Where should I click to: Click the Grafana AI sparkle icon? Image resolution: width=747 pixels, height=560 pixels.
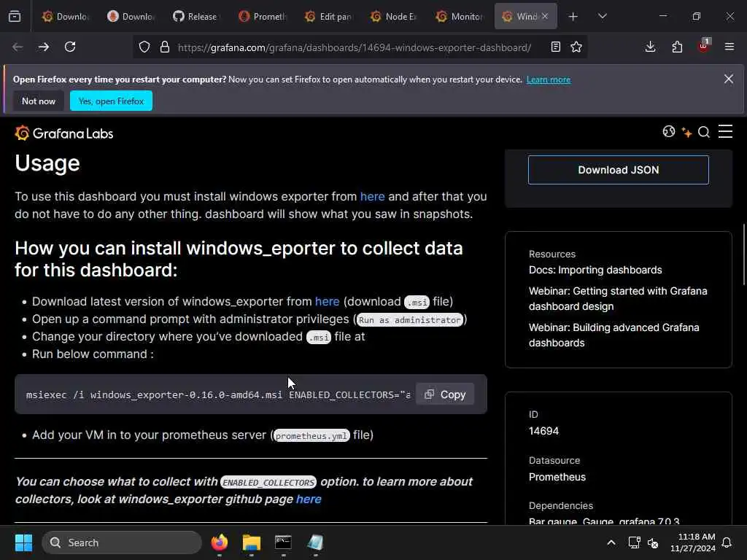tap(686, 133)
